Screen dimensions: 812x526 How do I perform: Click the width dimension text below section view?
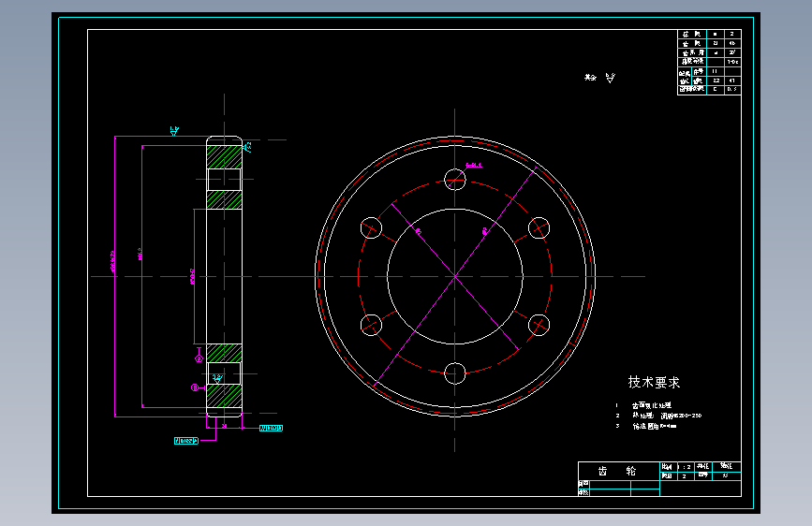224,426
